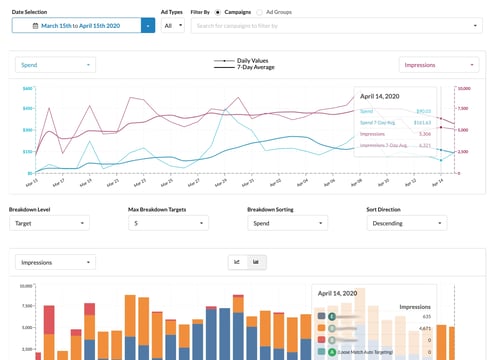This screenshot has width=503, height=360.
Task: Open the lower chart Impressions dropdown
Action: point(55,262)
